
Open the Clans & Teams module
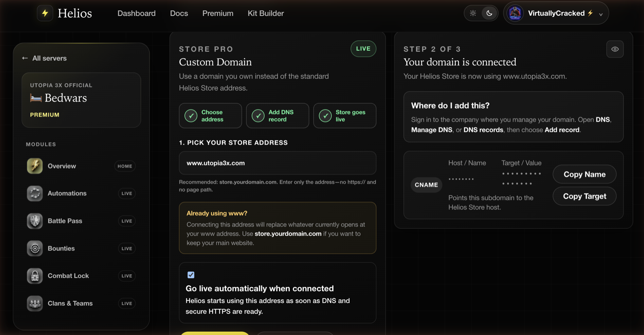click(81, 303)
